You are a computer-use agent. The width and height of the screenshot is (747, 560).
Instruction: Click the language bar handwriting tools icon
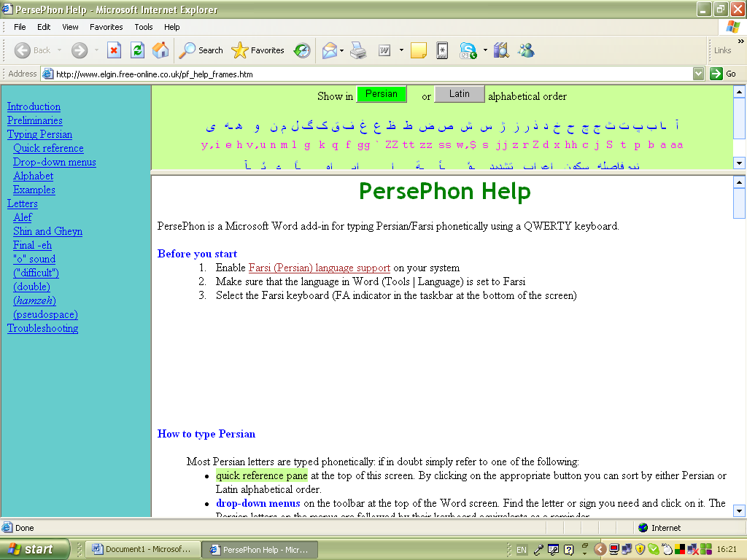pyautogui.click(x=553, y=550)
